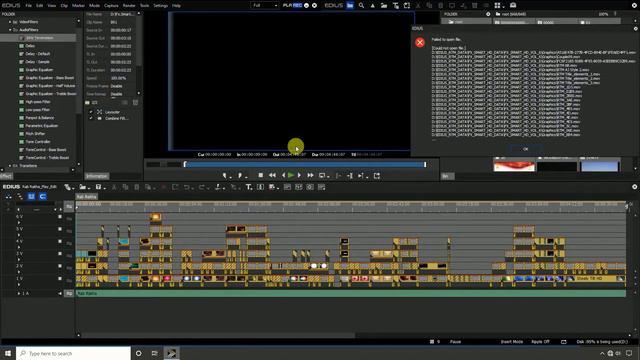
Task: Select the Rab Rakha sequence tab
Action: pos(87,197)
